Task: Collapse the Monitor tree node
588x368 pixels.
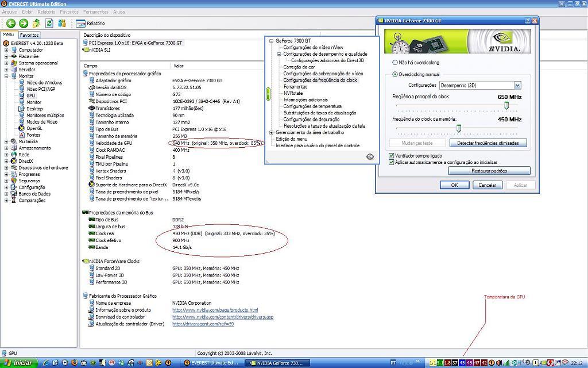Action: (6, 76)
